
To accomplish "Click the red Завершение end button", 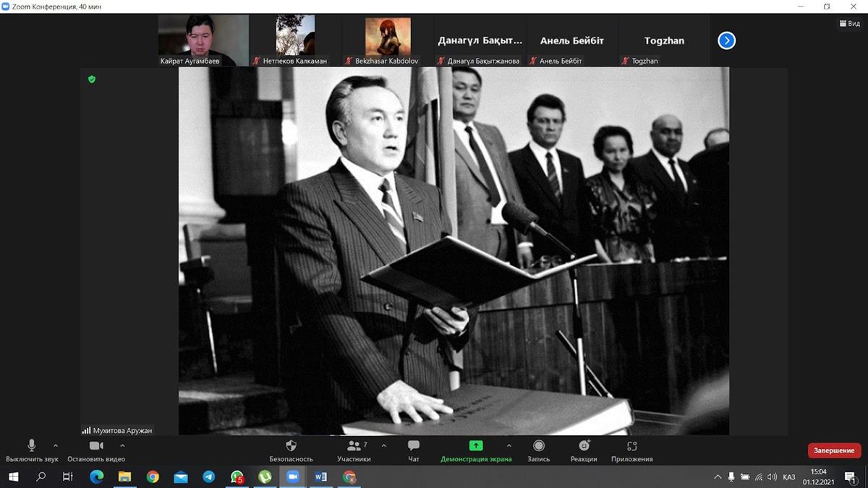I will [834, 450].
